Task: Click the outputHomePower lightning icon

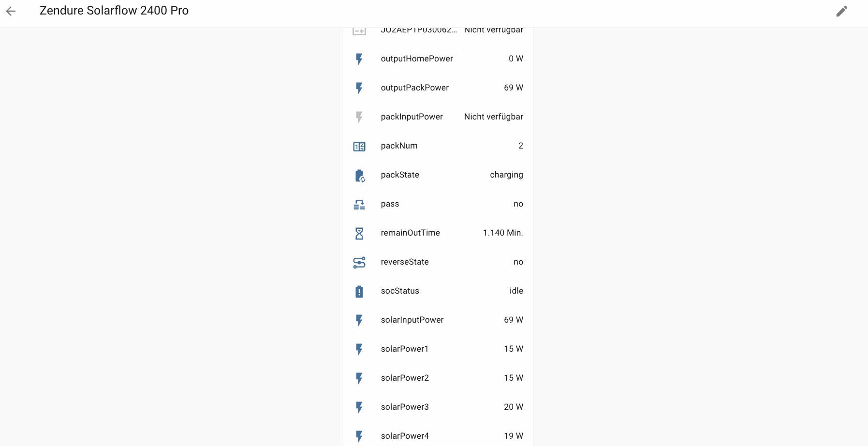Action: 359,59
